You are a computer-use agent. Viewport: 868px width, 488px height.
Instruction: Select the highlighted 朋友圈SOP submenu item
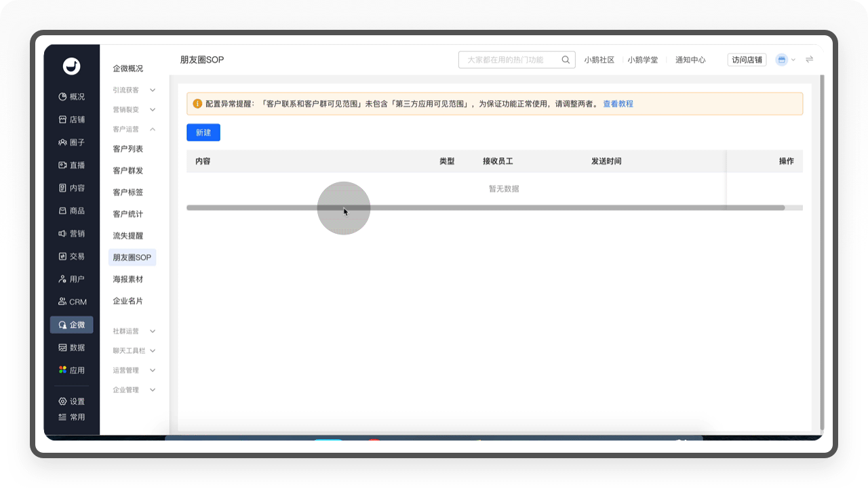pos(132,258)
